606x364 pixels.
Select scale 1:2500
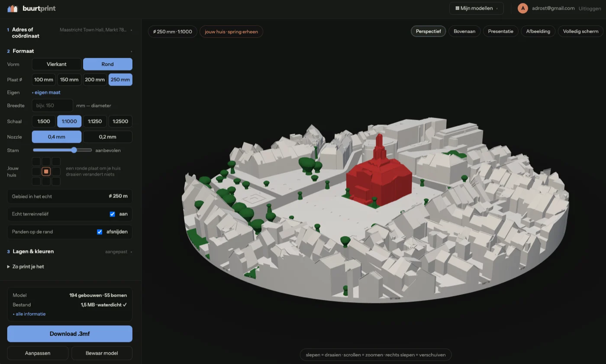click(120, 121)
